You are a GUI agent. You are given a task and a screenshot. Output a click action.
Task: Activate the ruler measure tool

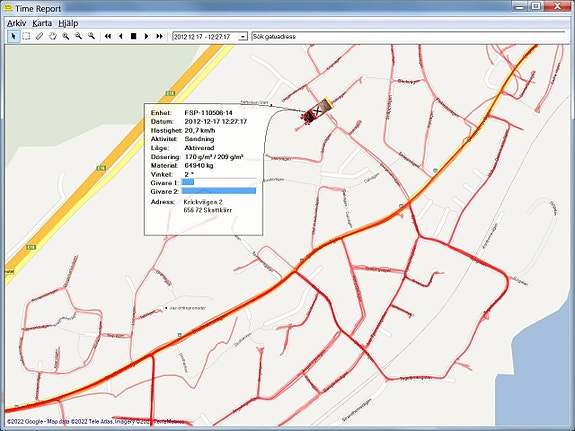[39, 36]
